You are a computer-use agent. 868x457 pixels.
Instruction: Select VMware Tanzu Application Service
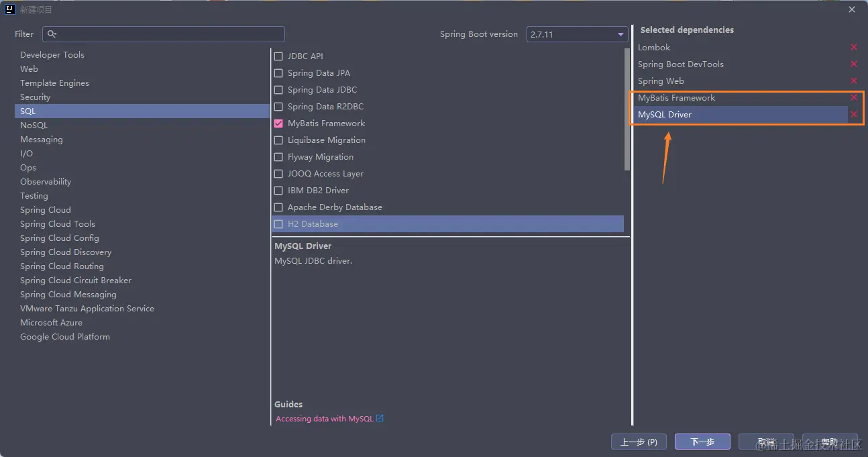pos(87,309)
